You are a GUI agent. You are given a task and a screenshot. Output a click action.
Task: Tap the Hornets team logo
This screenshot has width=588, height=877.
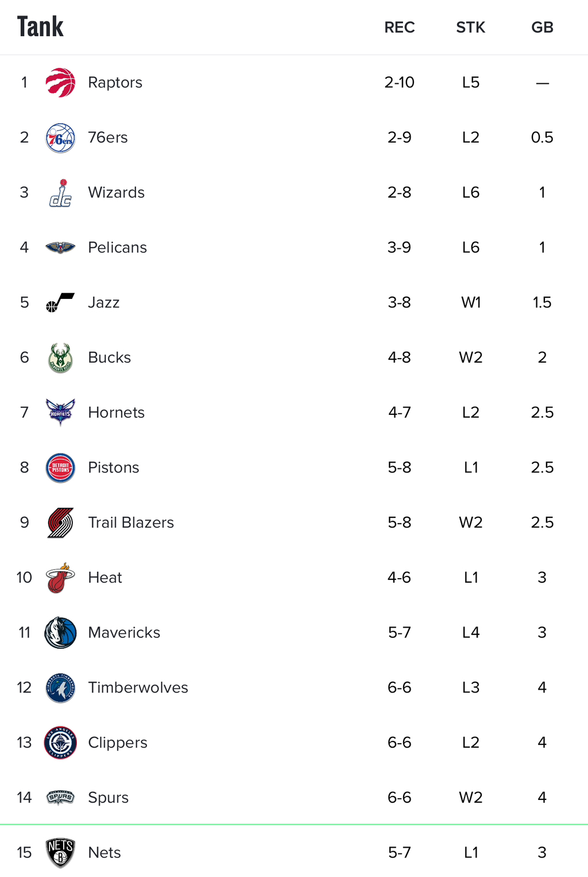click(x=60, y=412)
